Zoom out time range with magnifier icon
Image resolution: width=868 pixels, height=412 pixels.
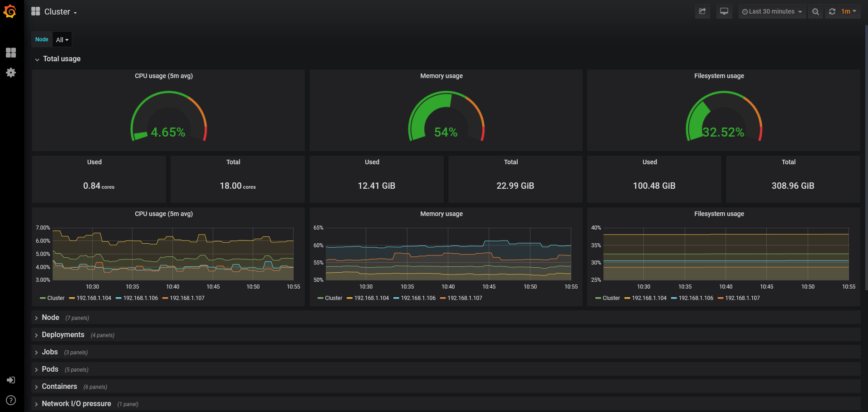pos(815,11)
